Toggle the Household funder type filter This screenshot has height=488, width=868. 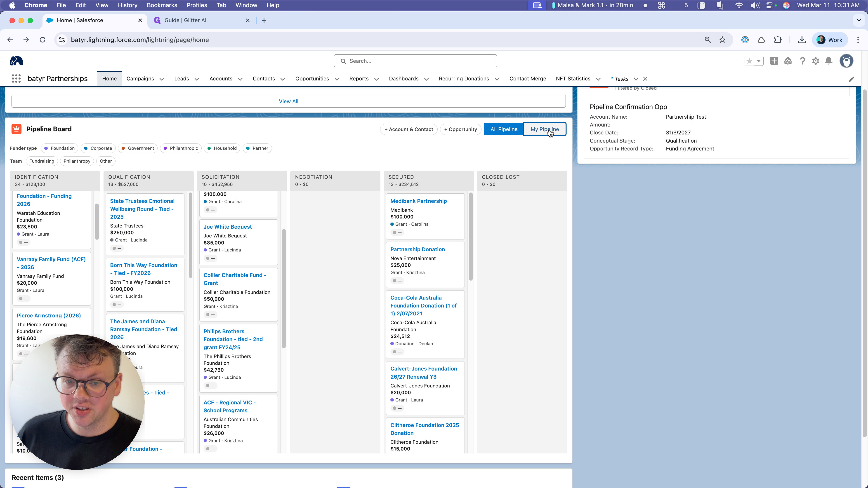(x=222, y=148)
